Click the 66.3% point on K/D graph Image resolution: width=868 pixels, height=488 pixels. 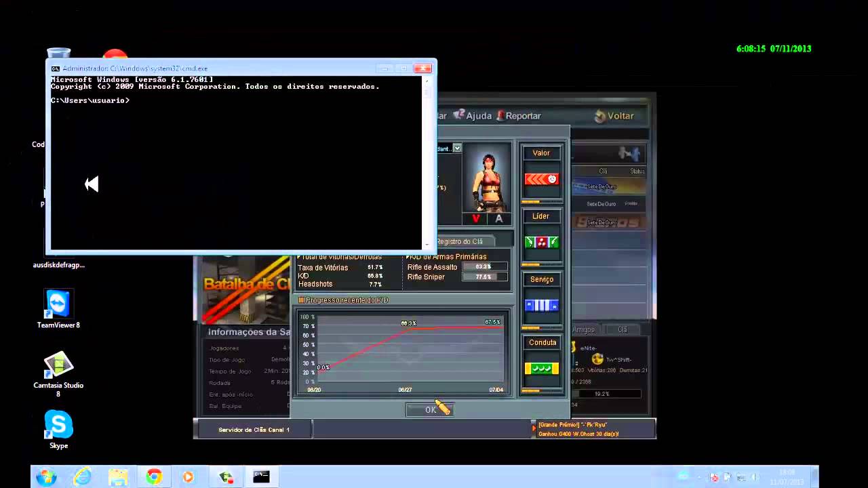408,323
